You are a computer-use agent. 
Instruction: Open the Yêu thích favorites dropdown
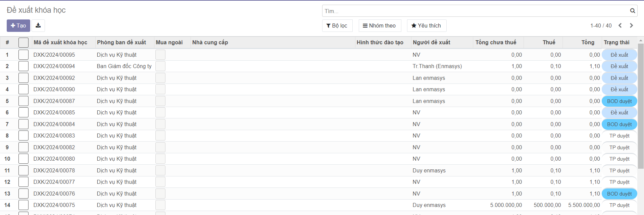426,25
